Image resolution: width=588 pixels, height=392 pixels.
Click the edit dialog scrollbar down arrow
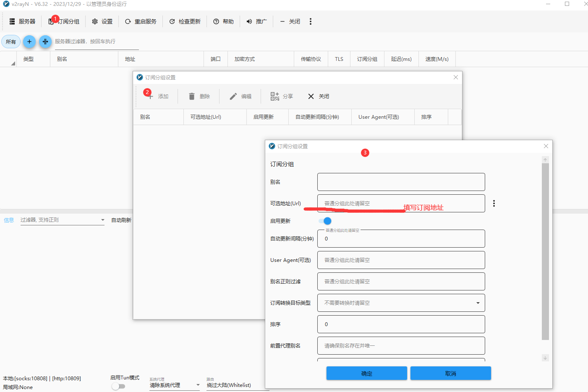click(545, 358)
